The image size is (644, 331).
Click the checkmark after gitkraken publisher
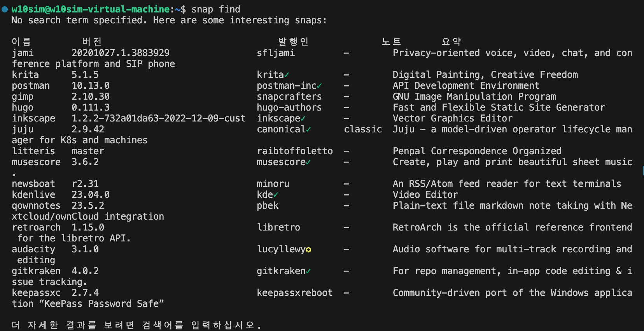pos(308,271)
